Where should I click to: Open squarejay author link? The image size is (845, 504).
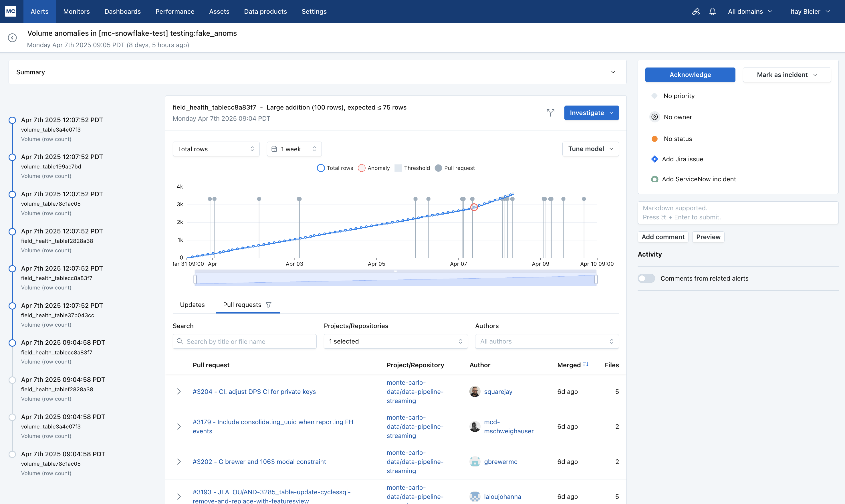(x=498, y=392)
